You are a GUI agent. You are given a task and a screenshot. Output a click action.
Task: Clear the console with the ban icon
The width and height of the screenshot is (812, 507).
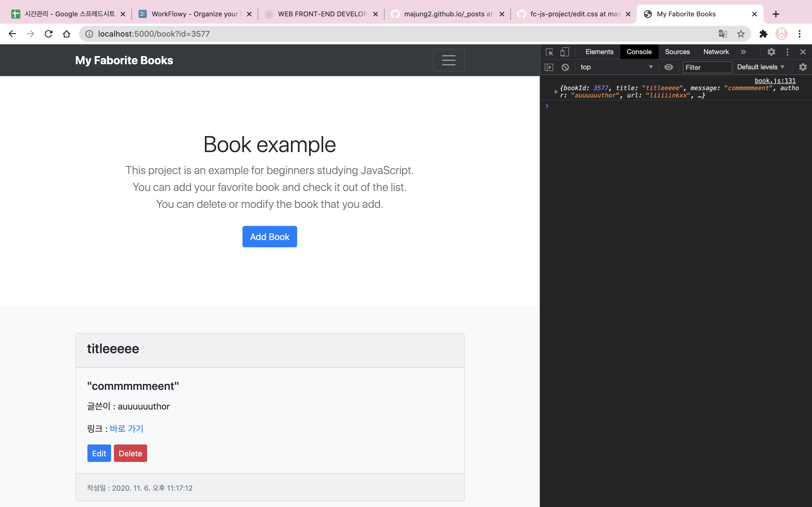565,67
